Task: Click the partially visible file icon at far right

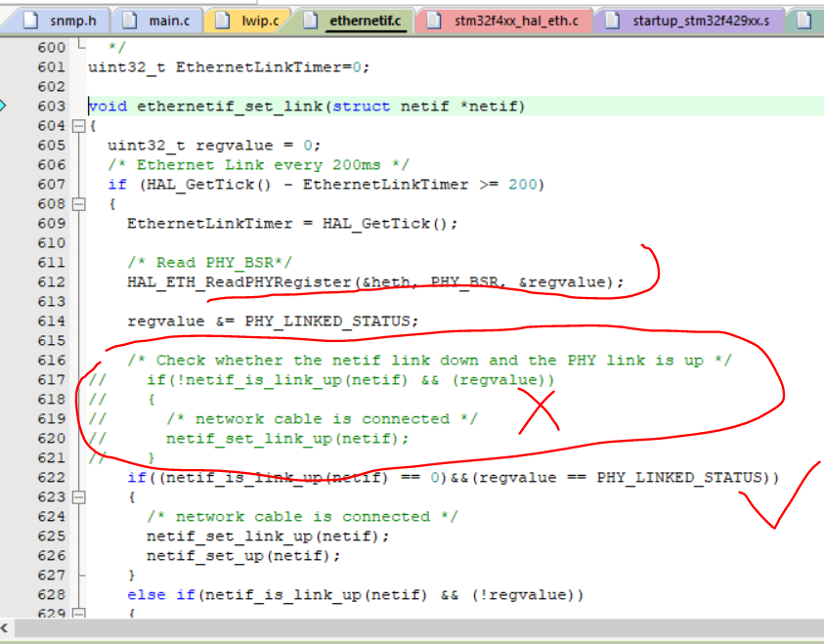Action: click(x=804, y=19)
